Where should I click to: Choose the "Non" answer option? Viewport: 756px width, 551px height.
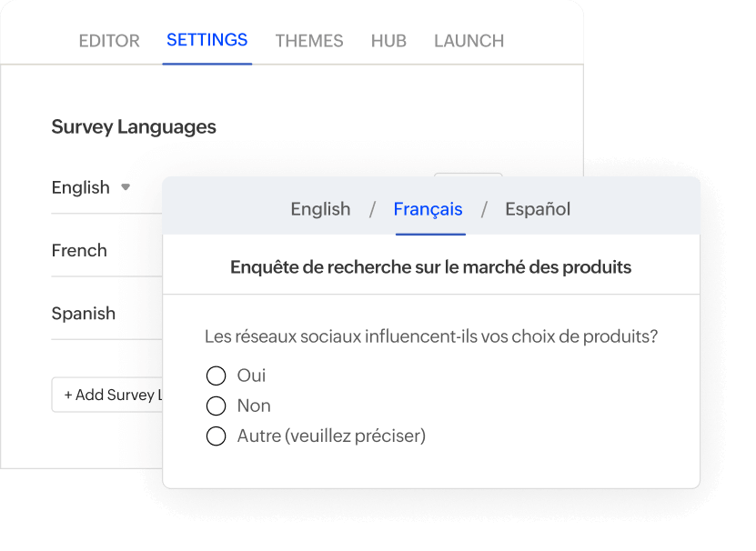(x=216, y=406)
